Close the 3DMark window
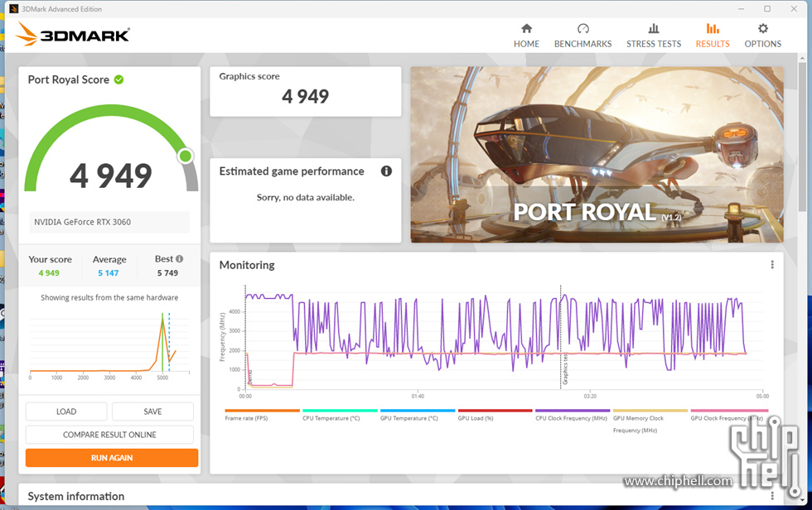The image size is (812, 510). (x=794, y=9)
